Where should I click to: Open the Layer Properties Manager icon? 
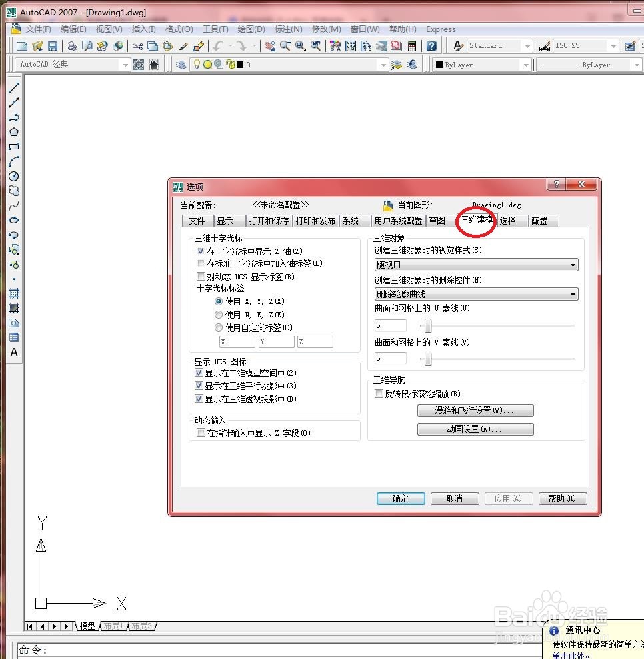point(181,65)
